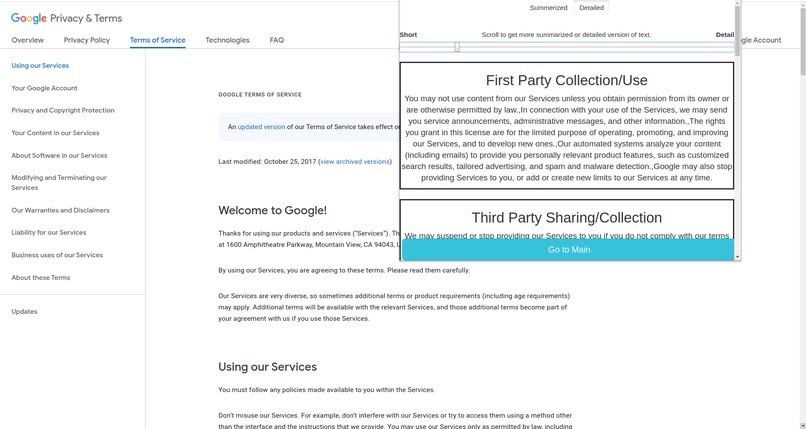
Task: Open Liability for our Services
Action: coord(49,233)
